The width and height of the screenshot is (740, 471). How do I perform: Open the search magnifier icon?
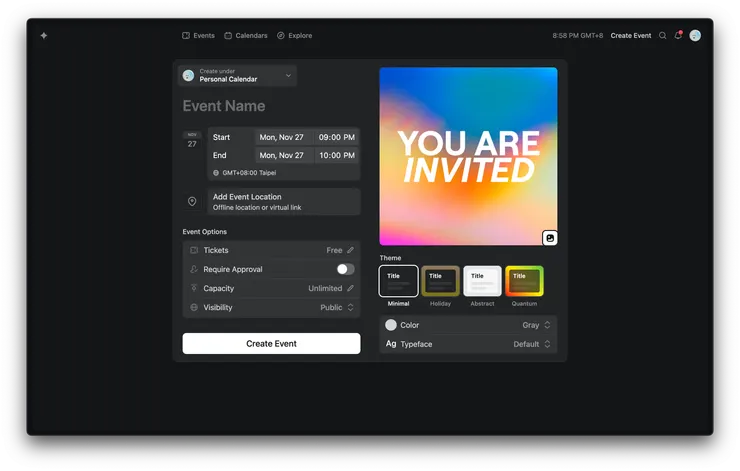[x=662, y=35]
